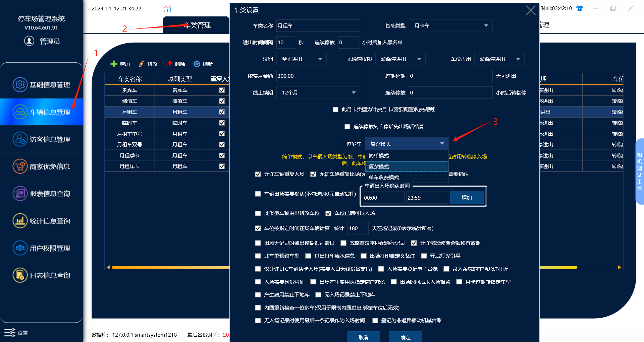Click the 车类名称 input field
The image size is (644, 342).
318,26
